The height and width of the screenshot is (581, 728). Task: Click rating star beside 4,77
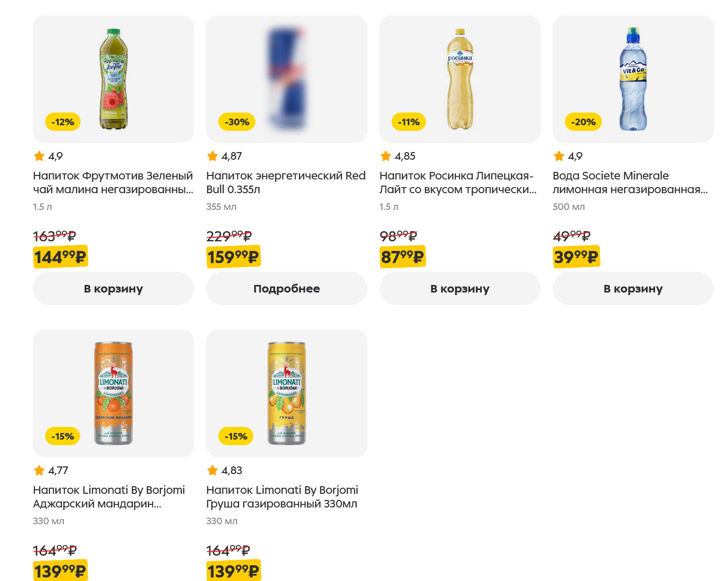click(39, 470)
